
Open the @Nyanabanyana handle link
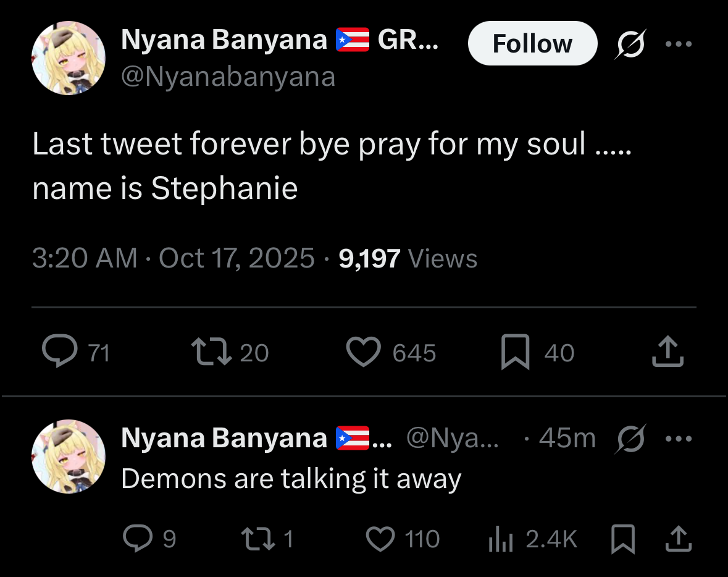click(x=228, y=77)
